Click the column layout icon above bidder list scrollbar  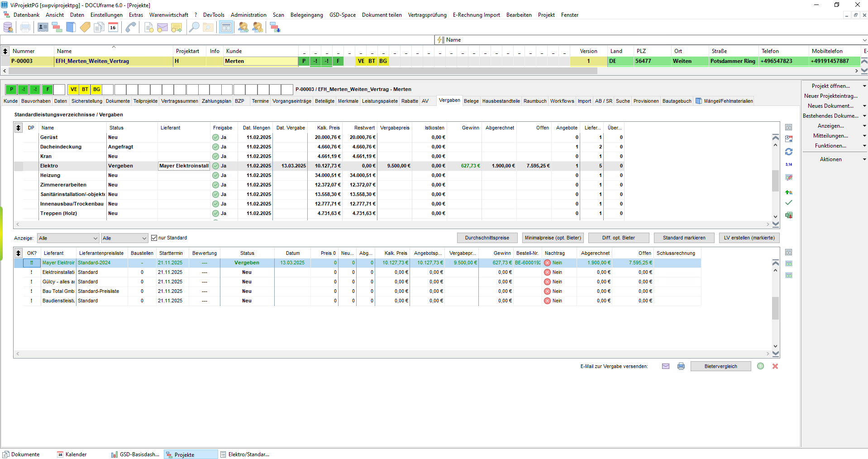coord(789,252)
